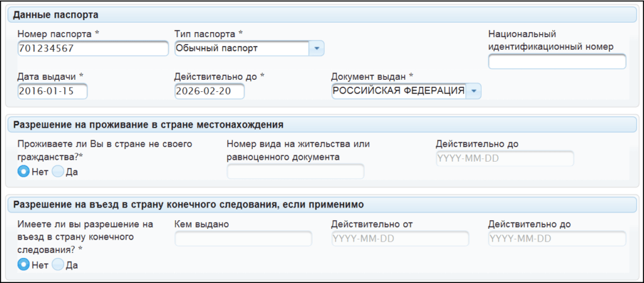This screenshot has width=644, height=283.
Task: Select 'Нет' for final destination entry permit
Action: [23, 265]
